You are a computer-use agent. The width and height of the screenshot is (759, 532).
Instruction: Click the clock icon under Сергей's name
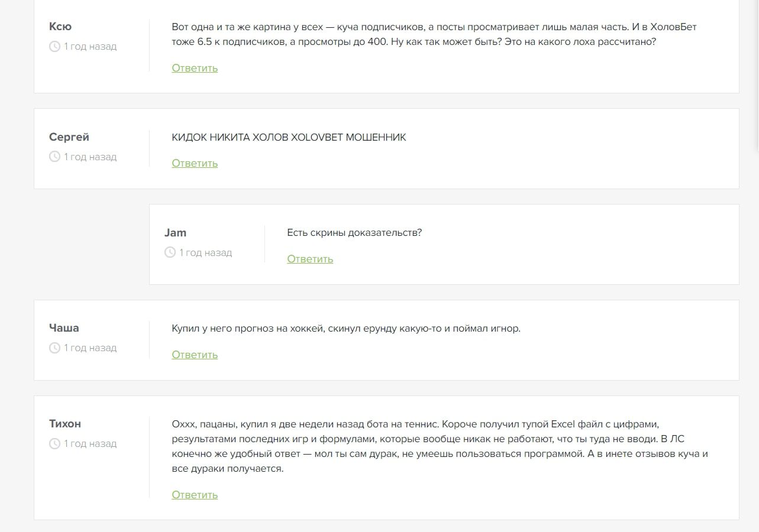(54, 157)
